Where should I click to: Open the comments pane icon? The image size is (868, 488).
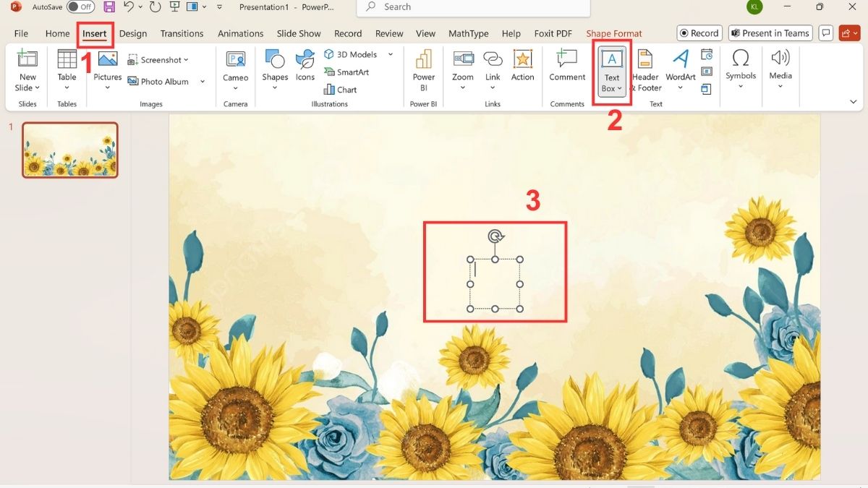click(x=825, y=33)
